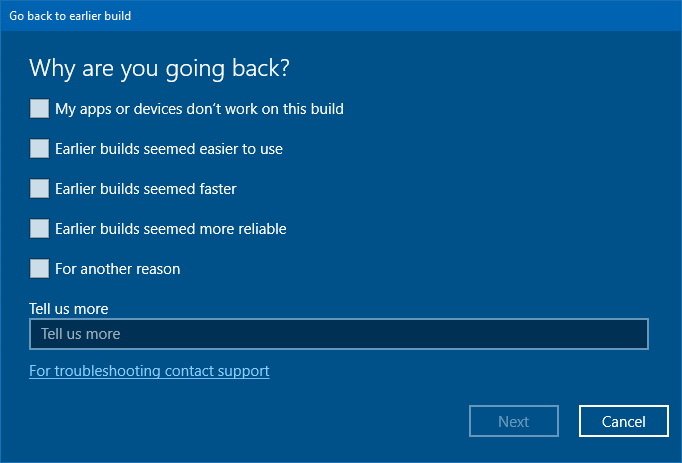Click the 'Earlier builds seemed more reliable' label text

(x=171, y=228)
